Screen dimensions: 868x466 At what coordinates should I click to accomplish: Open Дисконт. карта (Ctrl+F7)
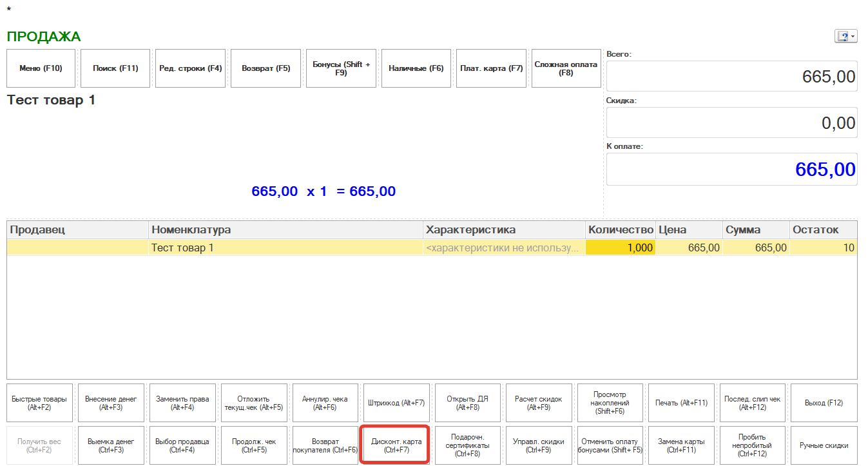pos(396,445)
